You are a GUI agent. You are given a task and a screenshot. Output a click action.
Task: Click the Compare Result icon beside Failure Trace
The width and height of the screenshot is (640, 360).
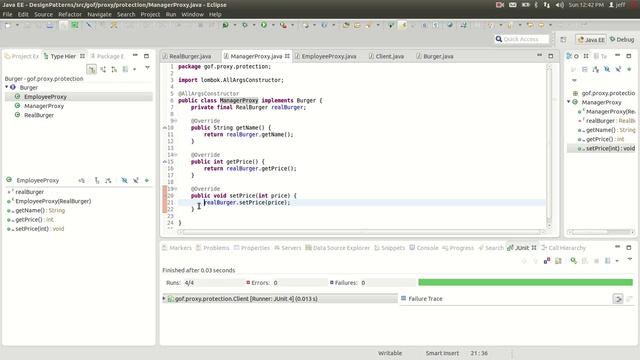pyautogui.click(x=629, y=299)
